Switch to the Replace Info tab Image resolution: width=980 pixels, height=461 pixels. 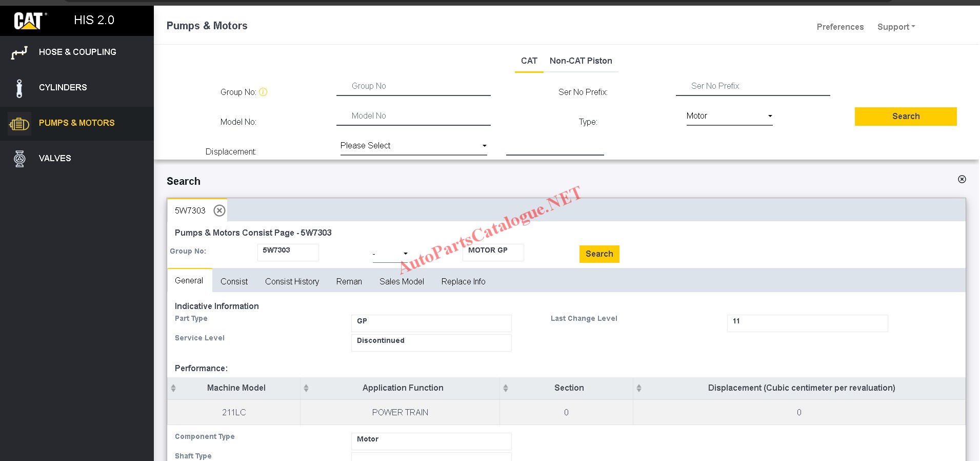click(463, 281)
